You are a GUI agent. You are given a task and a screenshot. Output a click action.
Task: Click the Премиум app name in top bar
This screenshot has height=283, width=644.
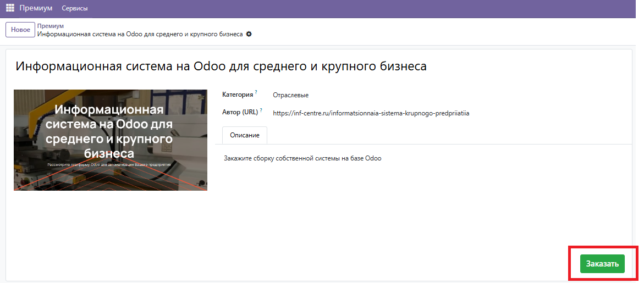tap(36, 8)
